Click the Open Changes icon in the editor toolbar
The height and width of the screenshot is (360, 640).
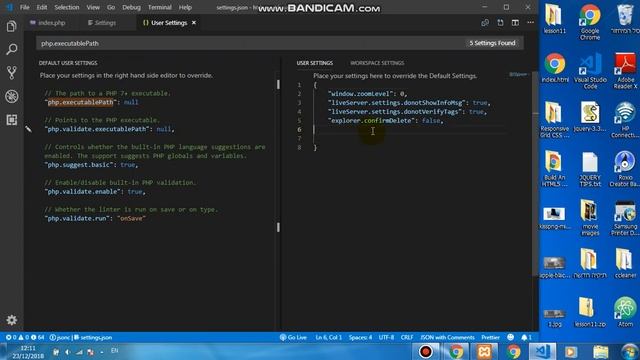pos(485,23)
